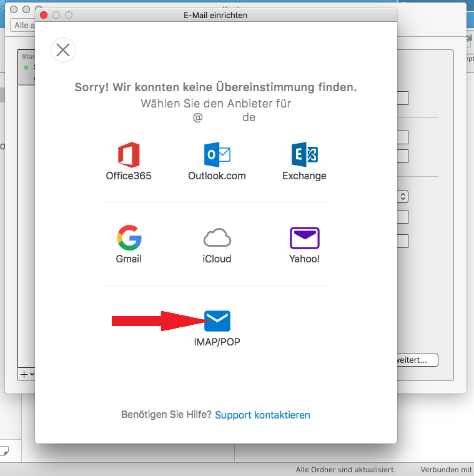Choose the Office365 provider icon
Viewport: 474px width, 476px height.
pyautogui.click(x=129, y=155)
